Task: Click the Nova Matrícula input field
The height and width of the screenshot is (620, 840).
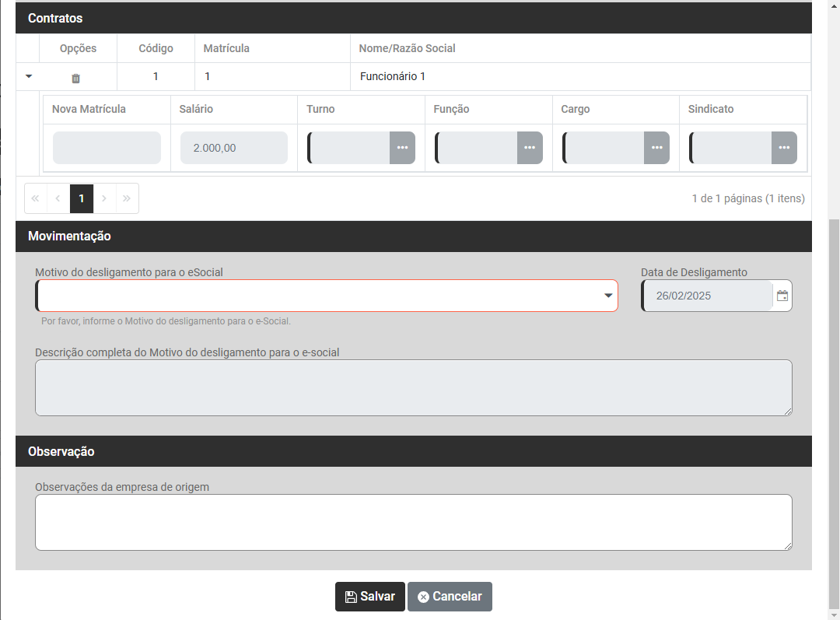Action: pos(107,148)
